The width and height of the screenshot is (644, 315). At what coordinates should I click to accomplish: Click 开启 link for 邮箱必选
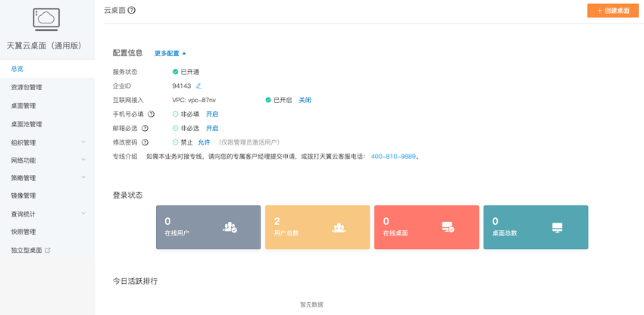click(212, 128)
